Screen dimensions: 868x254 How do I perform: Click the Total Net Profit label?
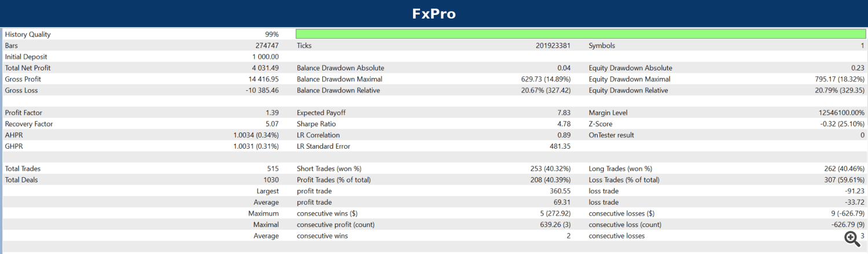tap(28, 68)
